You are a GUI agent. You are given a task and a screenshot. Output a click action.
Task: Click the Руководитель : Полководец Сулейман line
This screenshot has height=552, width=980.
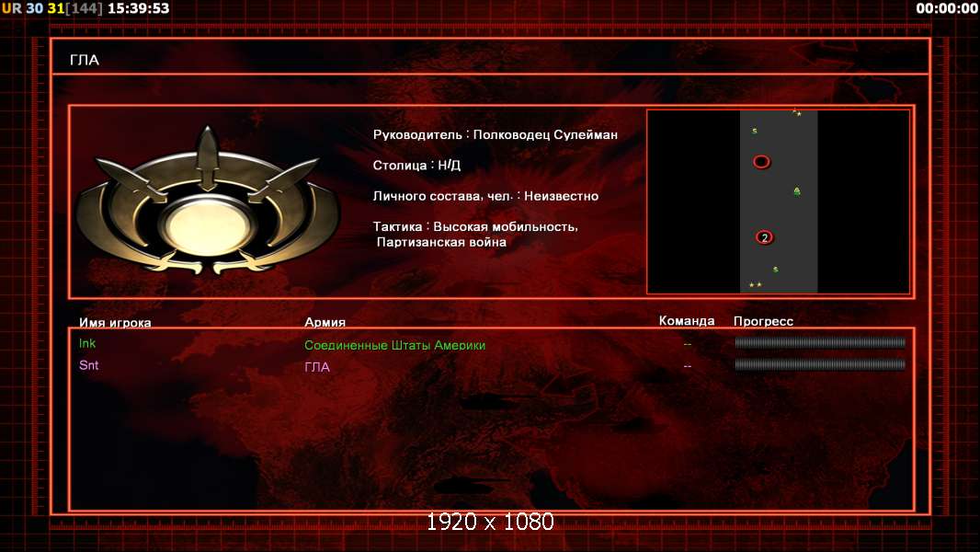[x=495, y=134]
